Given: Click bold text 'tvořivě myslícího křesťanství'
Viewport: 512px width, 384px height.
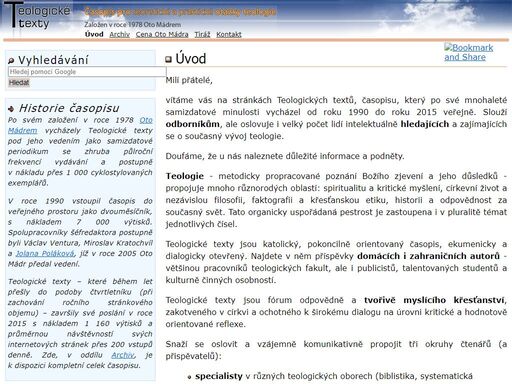Looking at the screenshot, I should 434,300.
